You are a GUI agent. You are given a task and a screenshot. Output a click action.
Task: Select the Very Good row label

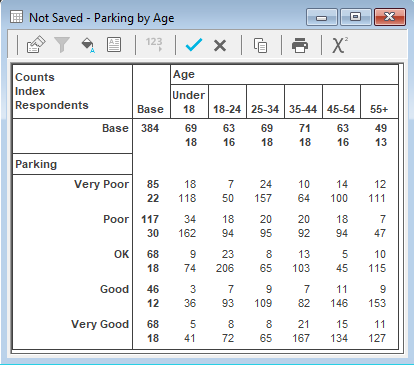[x=100, y=324]
